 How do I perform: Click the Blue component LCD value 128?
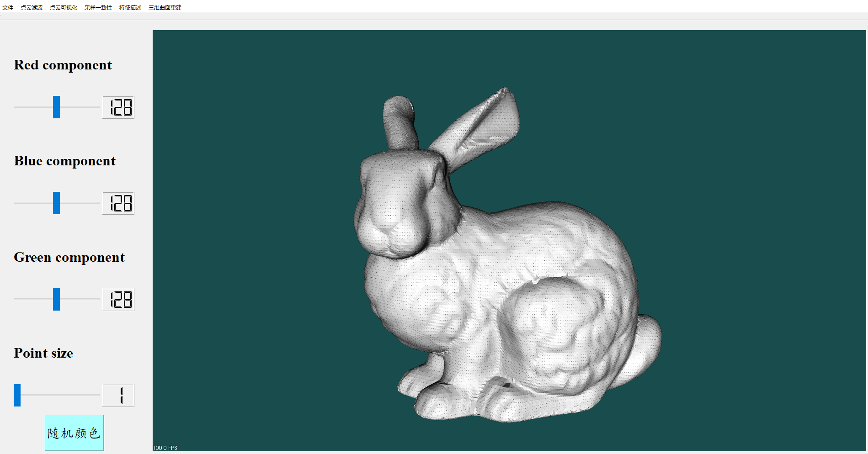(x=118, y=203)
